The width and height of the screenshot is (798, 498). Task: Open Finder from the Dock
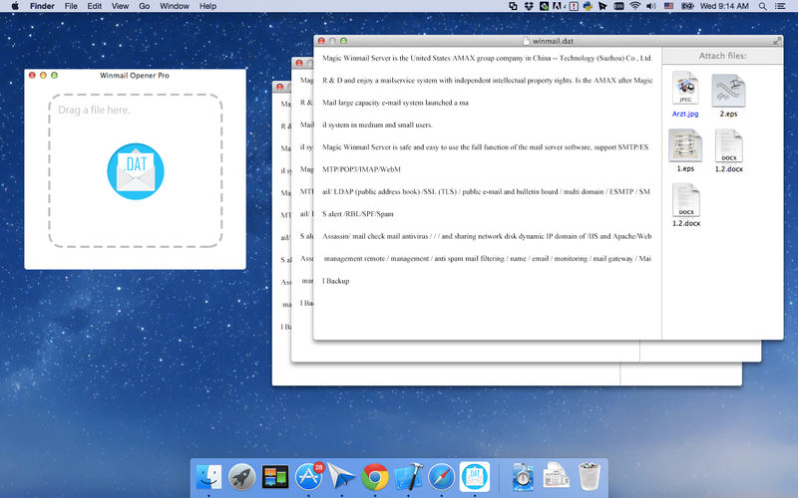pos(209,477)
